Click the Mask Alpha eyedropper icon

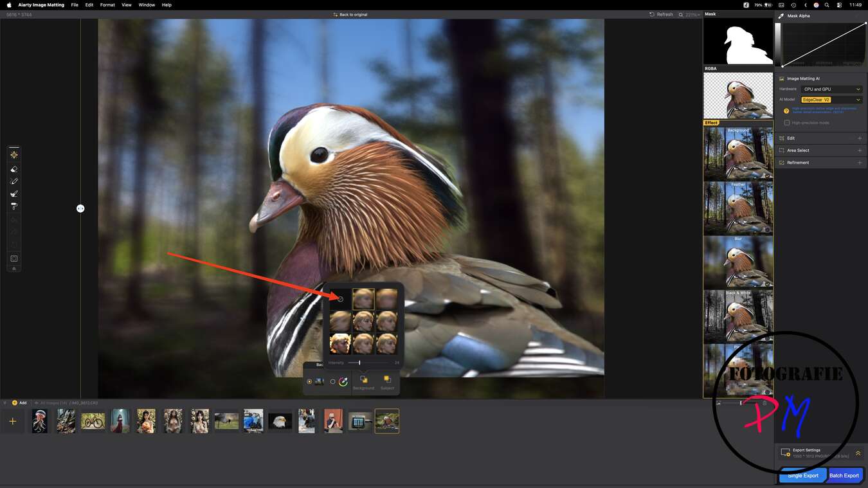[x=781, y=16]
